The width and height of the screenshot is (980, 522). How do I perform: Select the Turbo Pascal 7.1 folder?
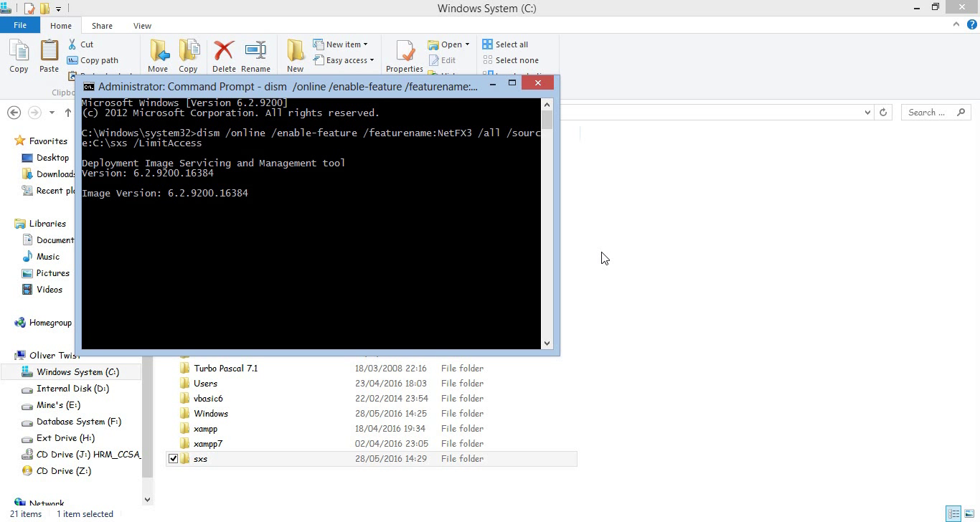point(225,369)
